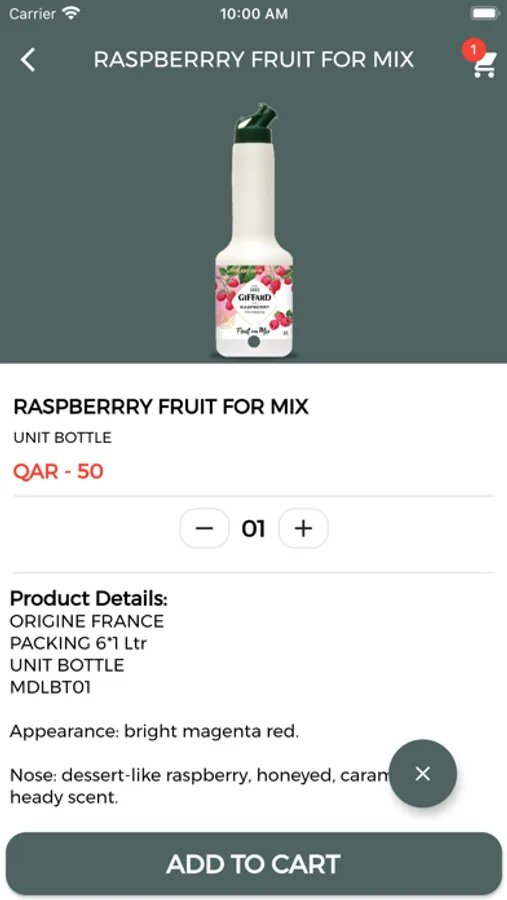This screenshot has height=900, width=507.
Task: Tap the Wi-Fi status icon
Action: pos(71,13)
